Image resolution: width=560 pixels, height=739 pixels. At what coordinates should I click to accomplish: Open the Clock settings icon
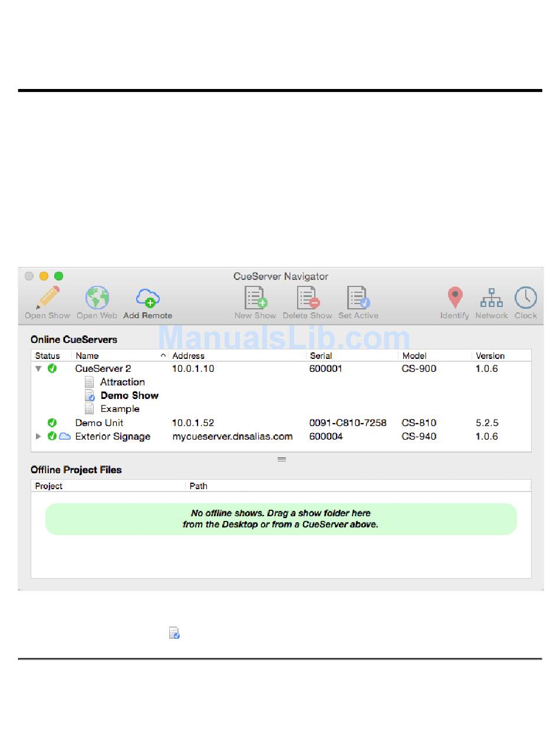click(525, 298)
